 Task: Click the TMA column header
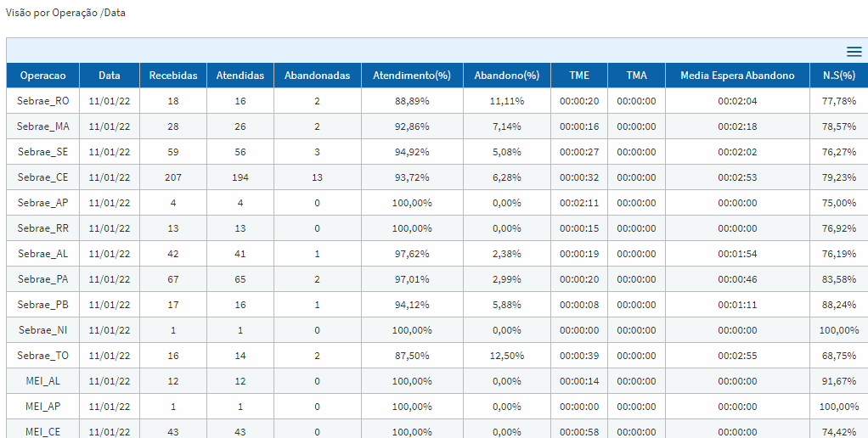point(637,76)
